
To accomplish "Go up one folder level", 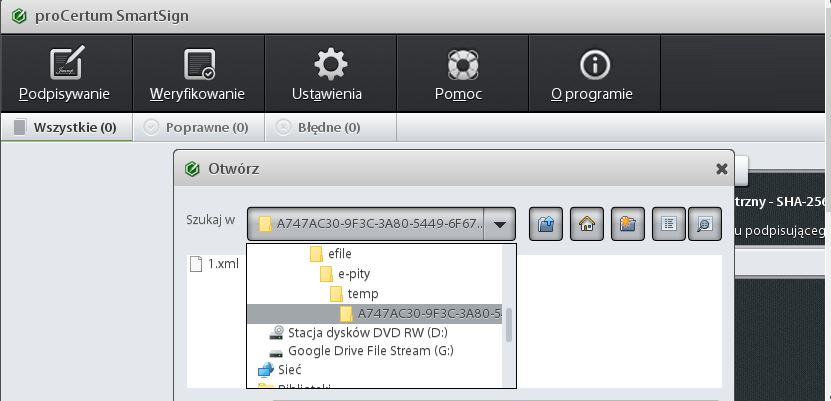I will coord(546,225).
